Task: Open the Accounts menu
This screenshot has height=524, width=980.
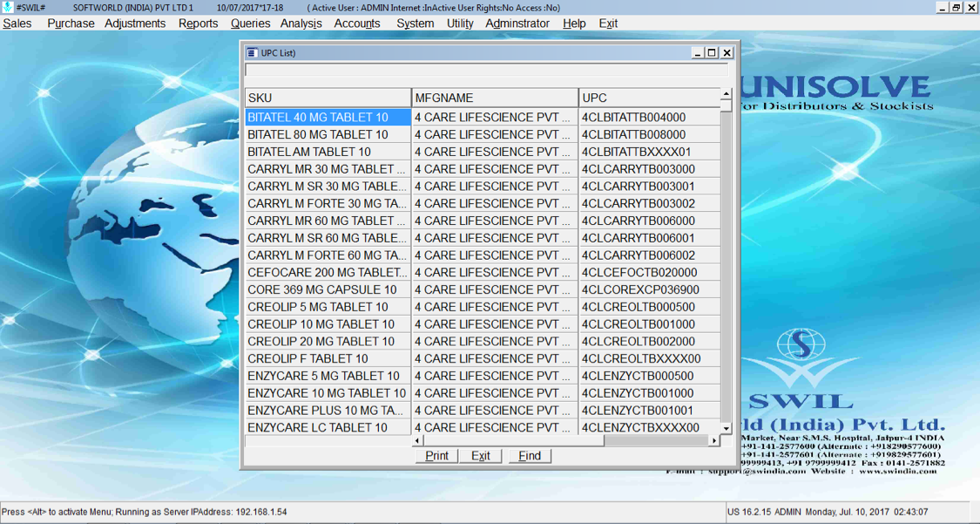Action: [357, 24]
